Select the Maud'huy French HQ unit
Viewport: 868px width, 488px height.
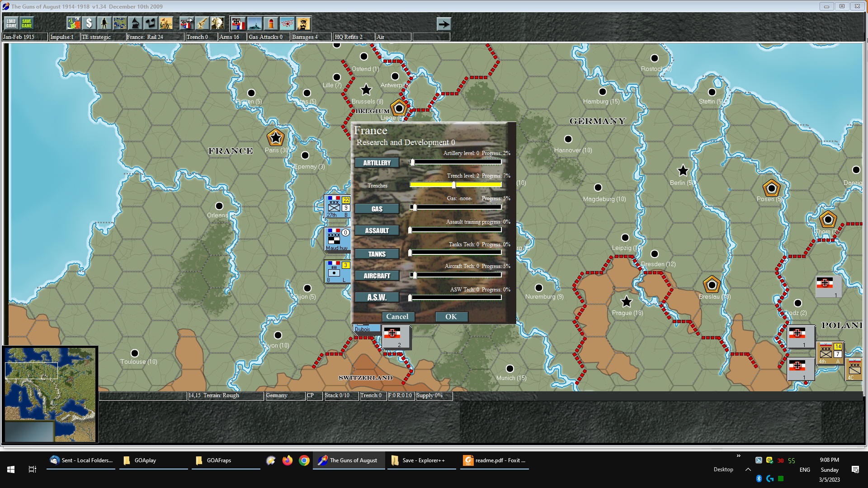tap(338, 239)
